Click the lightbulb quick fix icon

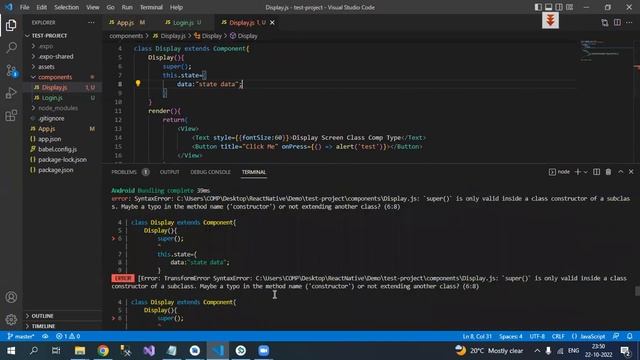click(x=138, y=83)
